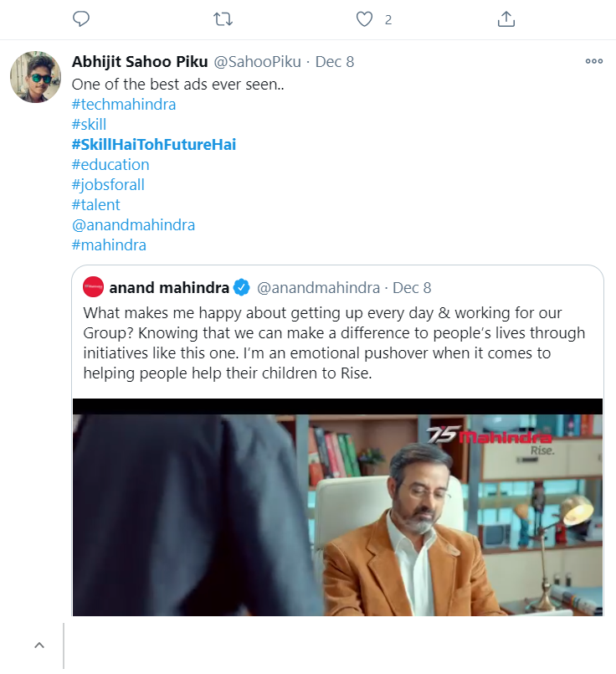Open the #SkillHaiTohFutureHai hashtag

pos(154,144)
